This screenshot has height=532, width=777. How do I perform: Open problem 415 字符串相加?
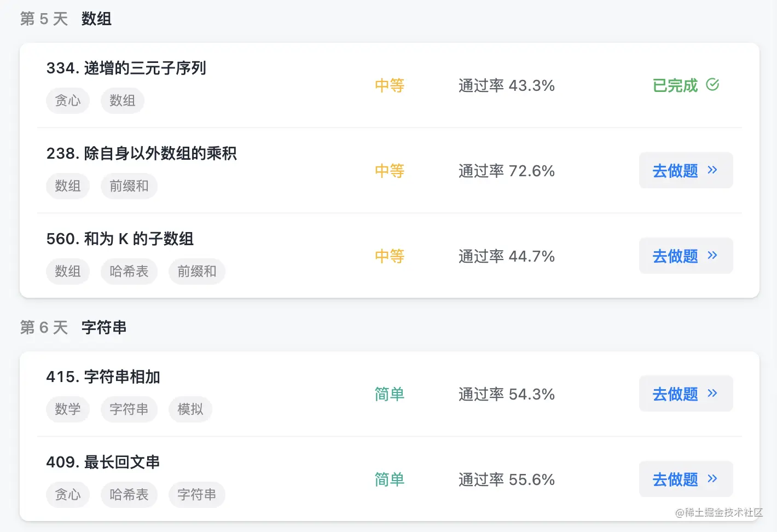[x=103, y=377]
